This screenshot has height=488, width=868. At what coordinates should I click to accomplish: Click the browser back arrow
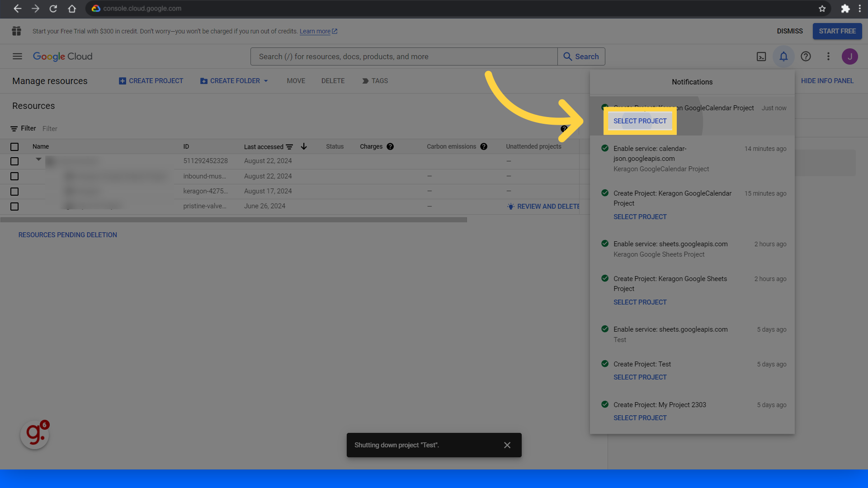tap(18, 9)
